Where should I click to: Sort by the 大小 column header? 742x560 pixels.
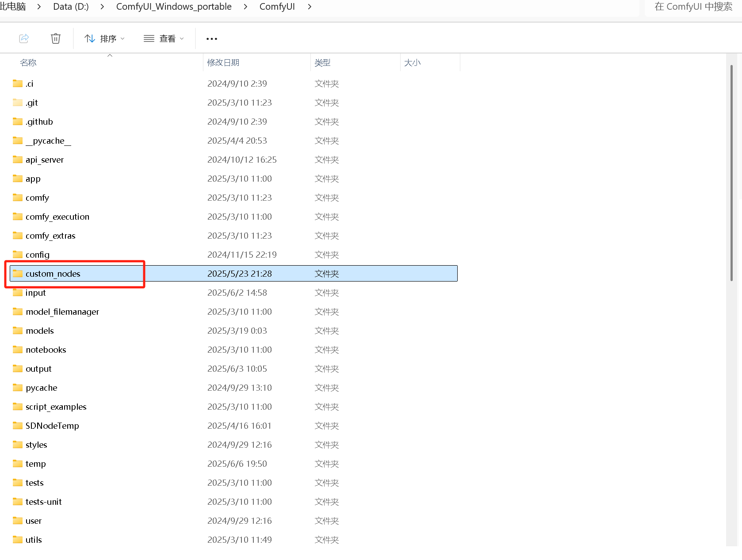412,63
